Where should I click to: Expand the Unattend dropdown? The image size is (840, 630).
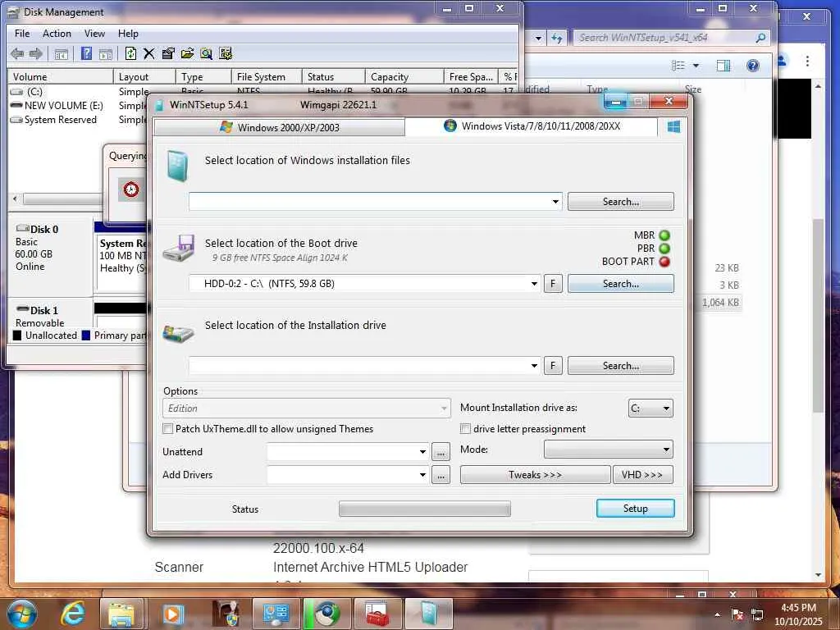coord(422,452)
